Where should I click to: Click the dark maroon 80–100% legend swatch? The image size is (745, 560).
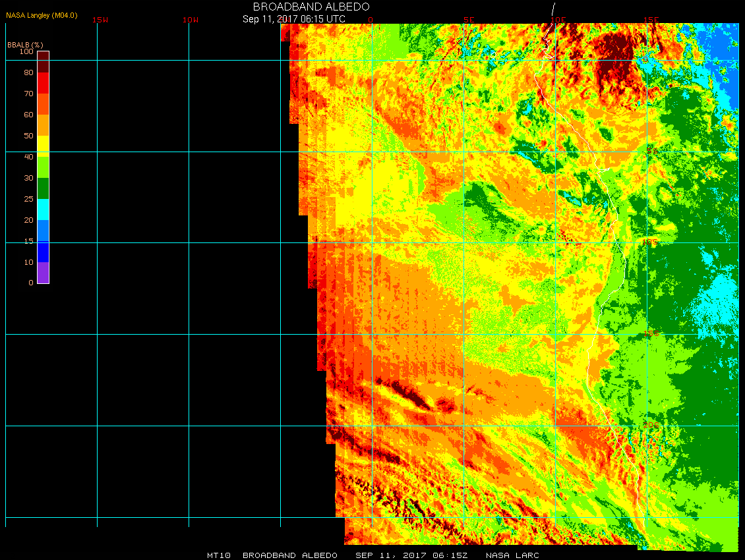44,62
